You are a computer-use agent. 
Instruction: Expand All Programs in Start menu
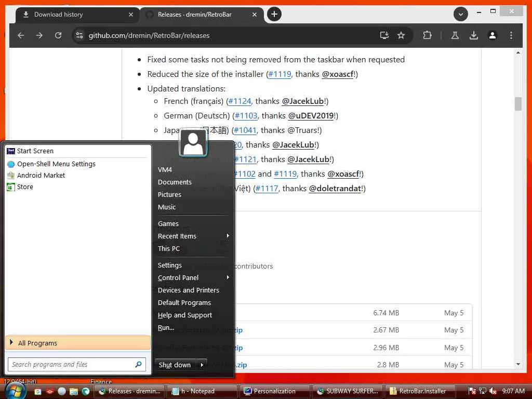[78, 343]
